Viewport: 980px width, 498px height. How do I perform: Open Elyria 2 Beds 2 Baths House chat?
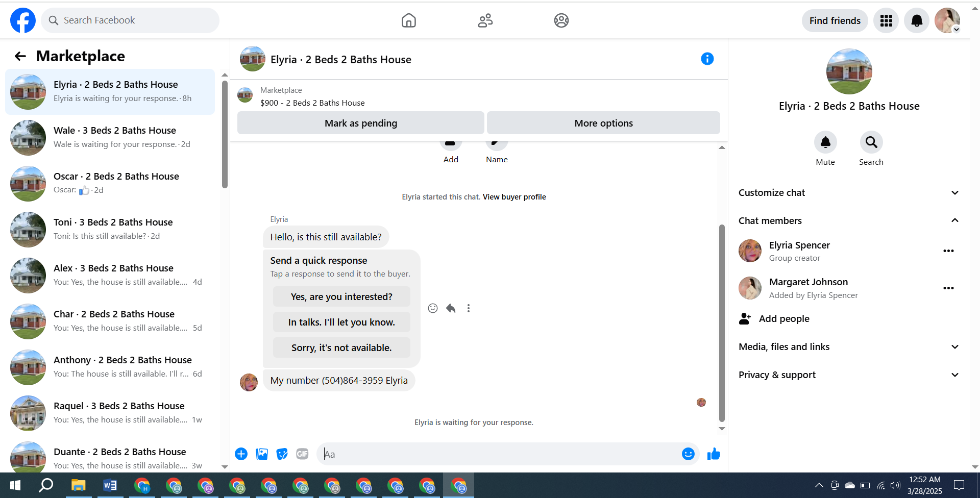click(x=110, y=92)
